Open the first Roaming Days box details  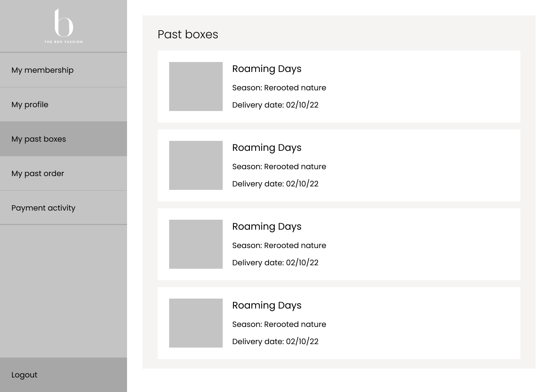[x=267, y=69]
